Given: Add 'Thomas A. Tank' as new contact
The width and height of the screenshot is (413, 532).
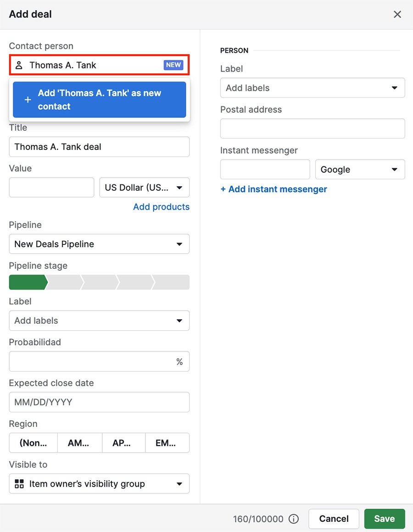Looking at the screenshot, I should tap(99, 99).
